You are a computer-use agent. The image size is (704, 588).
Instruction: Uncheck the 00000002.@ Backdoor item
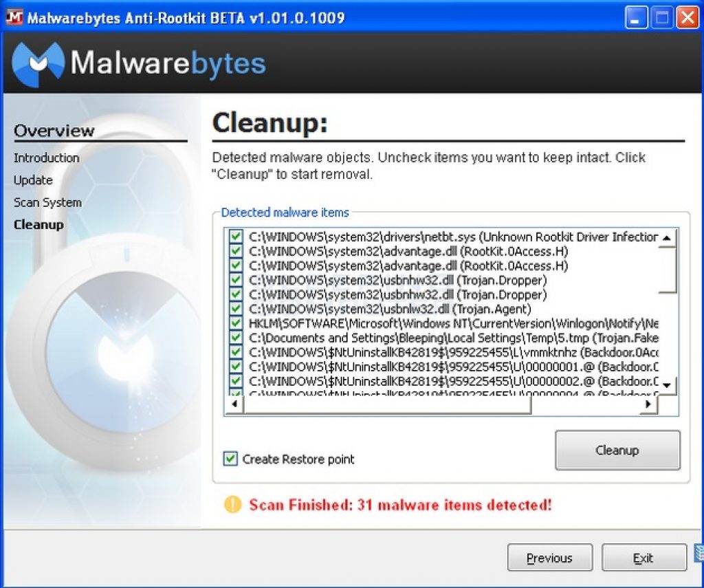236,380
